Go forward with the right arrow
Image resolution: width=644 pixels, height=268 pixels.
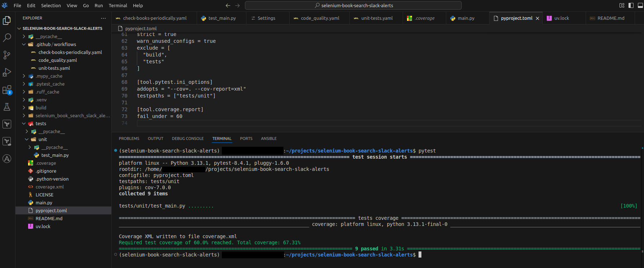(x=237, y=5)
